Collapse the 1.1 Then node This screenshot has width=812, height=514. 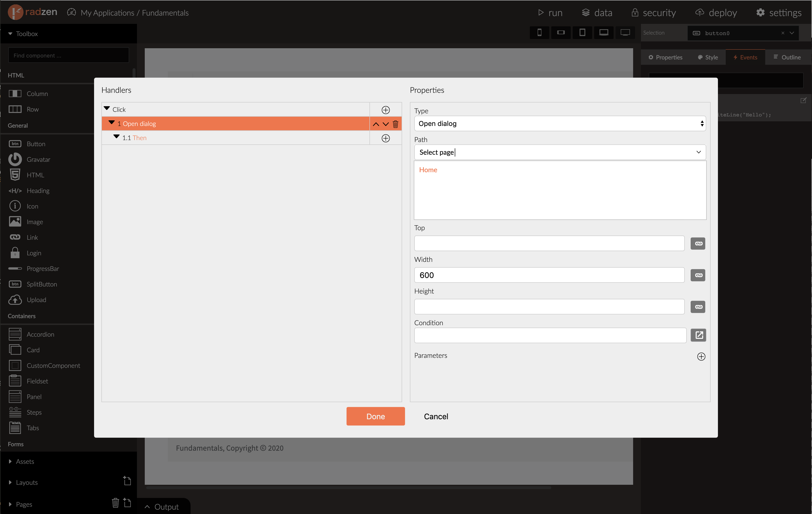coord(116,137)
